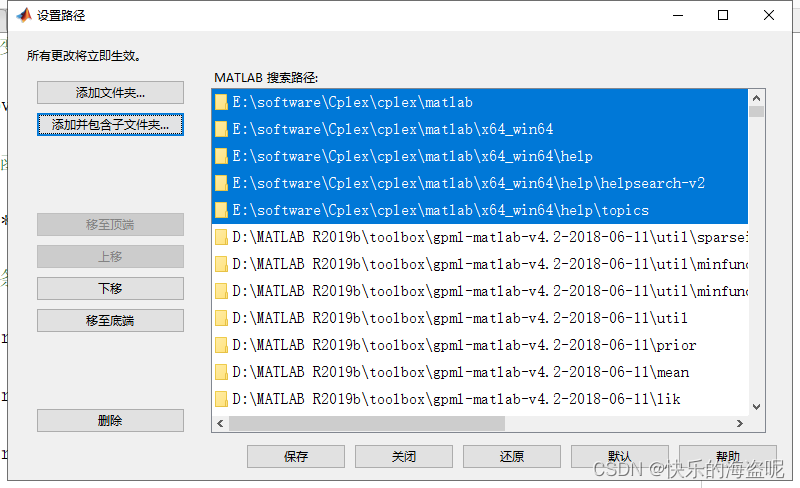Click folder icon beside x64_win64\help path
Image resolution: width=800 pixels, height=488 pixels.
click(221, 156)
